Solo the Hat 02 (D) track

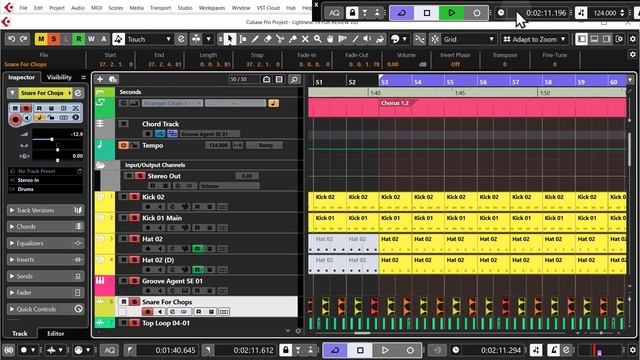tap(134, 260)
